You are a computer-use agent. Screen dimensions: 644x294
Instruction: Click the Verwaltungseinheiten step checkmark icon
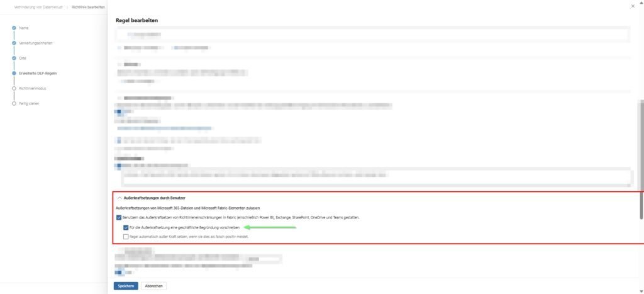14,43
